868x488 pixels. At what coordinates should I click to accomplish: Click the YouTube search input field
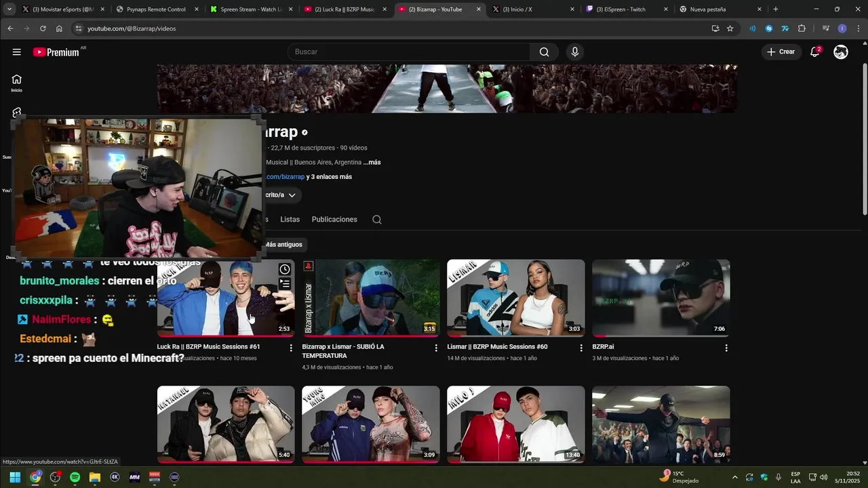click(x=410, y=52)
